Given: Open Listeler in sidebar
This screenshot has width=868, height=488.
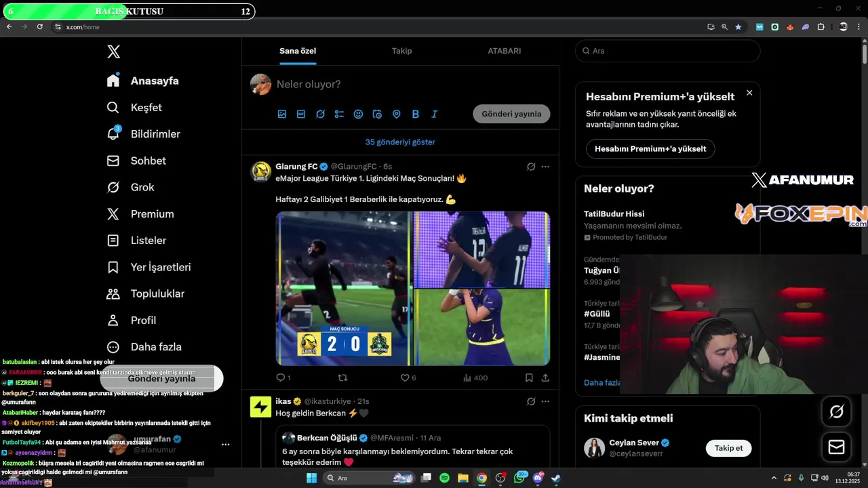Looking at the screenshot, I should pos(136,240).
